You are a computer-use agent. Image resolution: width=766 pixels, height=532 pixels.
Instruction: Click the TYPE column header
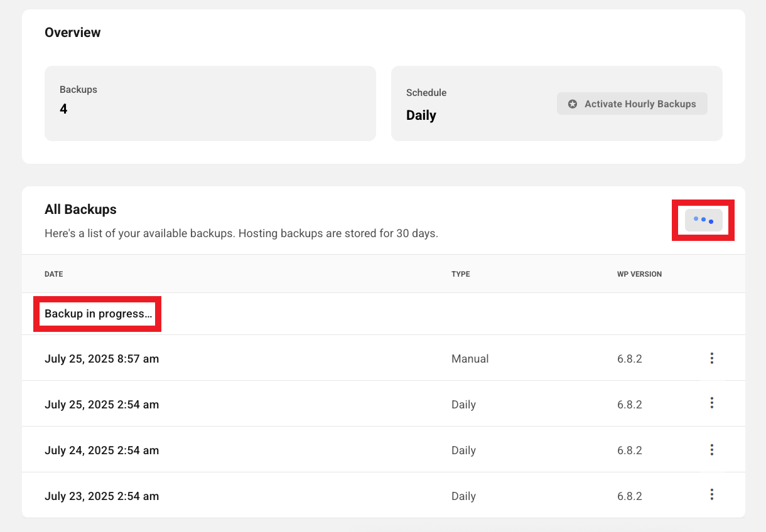[x=460, y=274]
